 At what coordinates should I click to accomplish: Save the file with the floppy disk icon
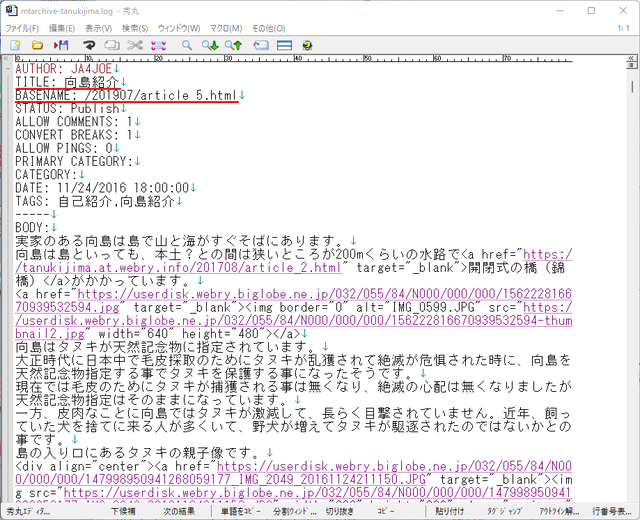pos(61,45)
